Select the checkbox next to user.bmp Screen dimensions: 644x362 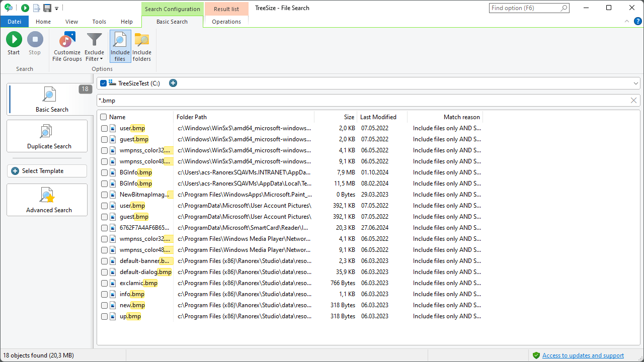tap(105, 128)
